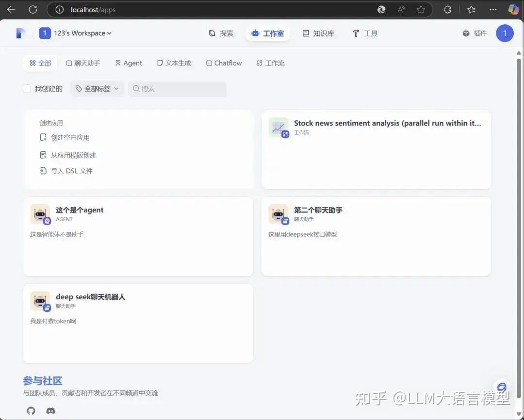Check the 我创建的 checkbox

[x=27, y=89]
